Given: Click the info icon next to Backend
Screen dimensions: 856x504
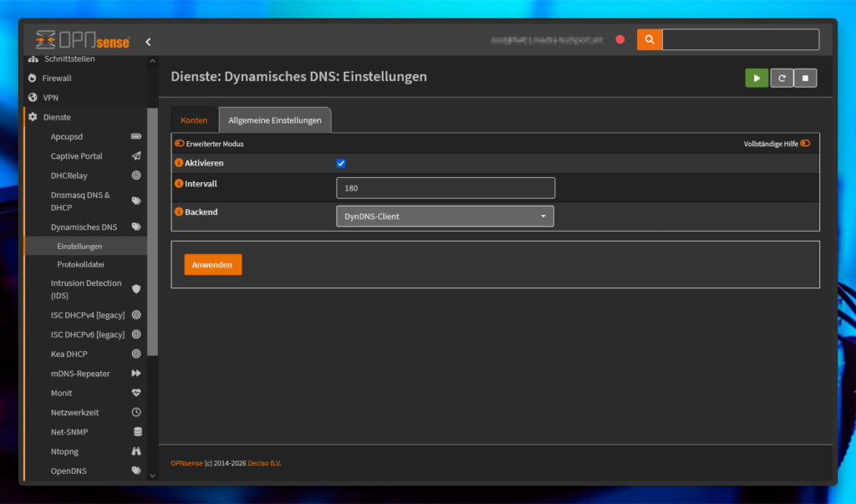Looking at the screenshot, I should coord(179,212).
